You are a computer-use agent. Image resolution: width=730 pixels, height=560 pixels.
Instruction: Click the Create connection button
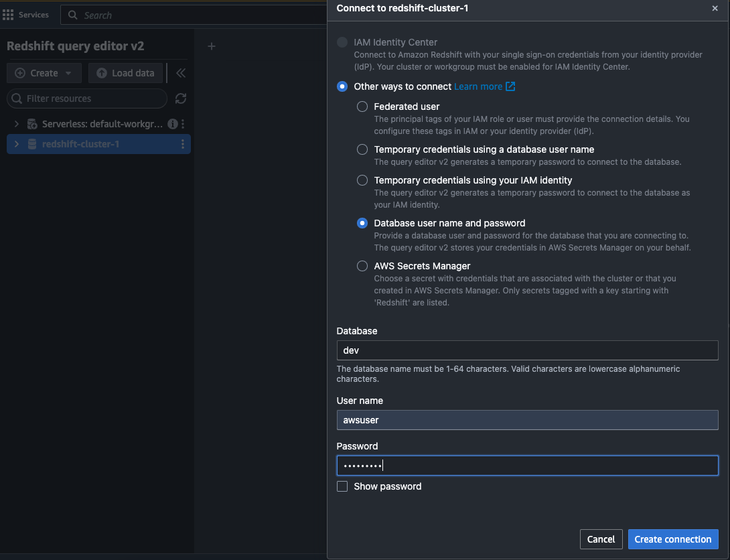[x=672, y=539]
